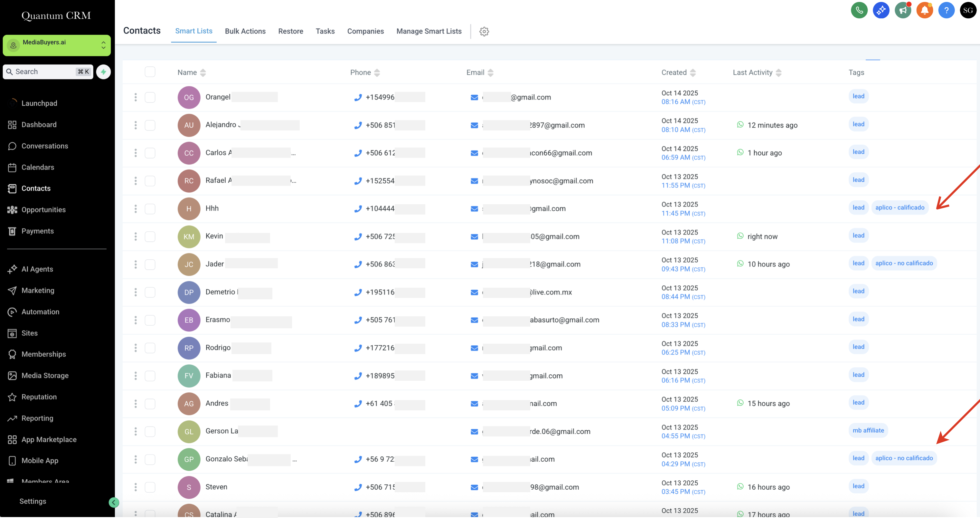Open the Manage Smart Lists tab
The image size is (980, 518).
coord(429,31)
